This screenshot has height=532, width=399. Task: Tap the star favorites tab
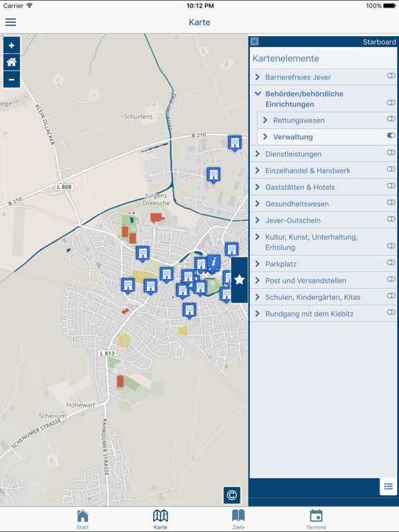239,280
